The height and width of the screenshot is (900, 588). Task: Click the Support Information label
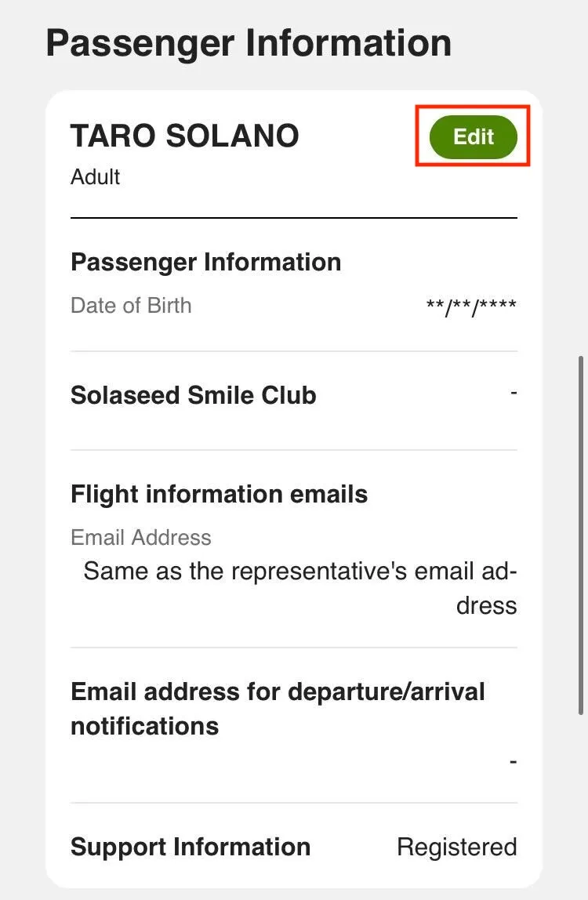tap(191, 847)
